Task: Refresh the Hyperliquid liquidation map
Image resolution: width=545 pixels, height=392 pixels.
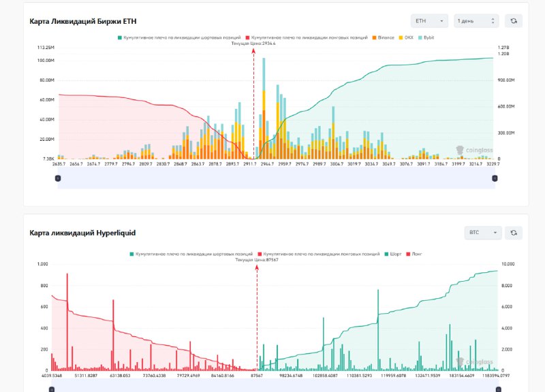Action: [x=513, y=233]
